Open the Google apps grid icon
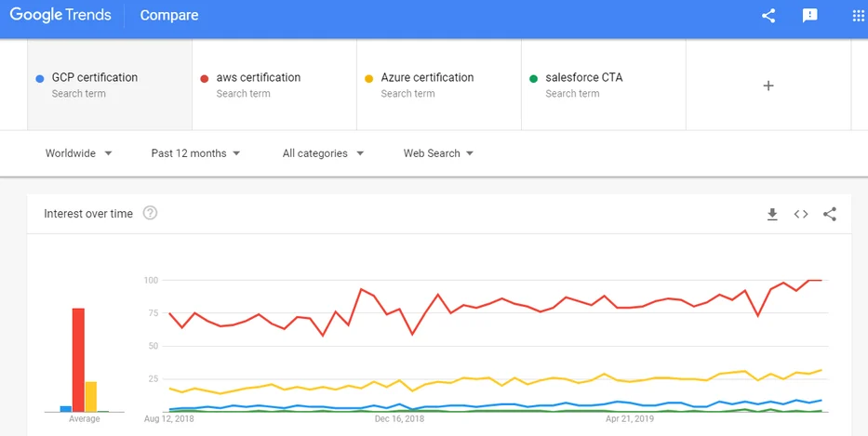 pos(859,16)
